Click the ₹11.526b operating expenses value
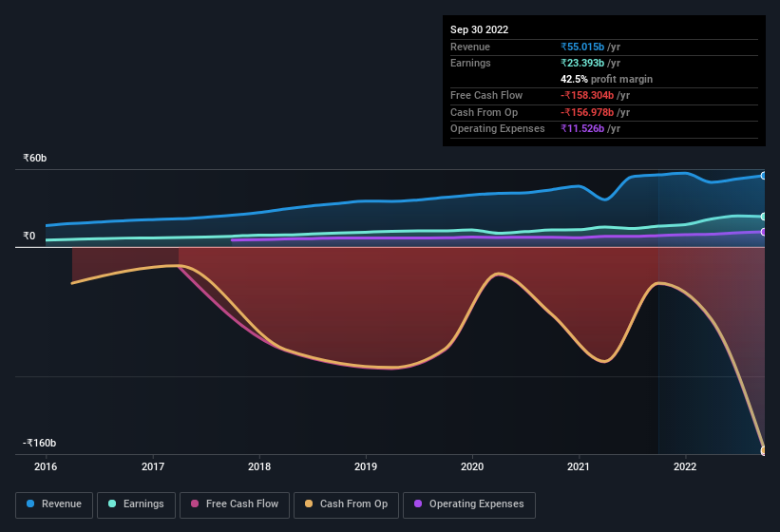 (x=582, y=129)
